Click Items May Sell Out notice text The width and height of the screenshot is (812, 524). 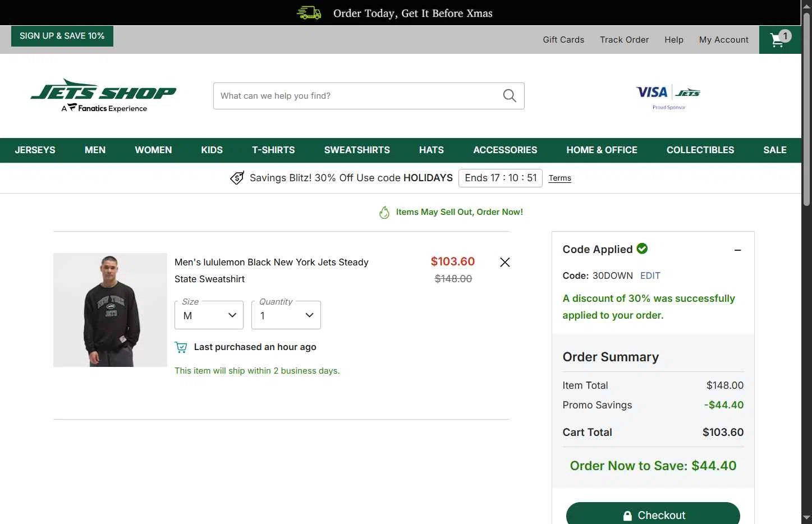[x=460, y=212]
